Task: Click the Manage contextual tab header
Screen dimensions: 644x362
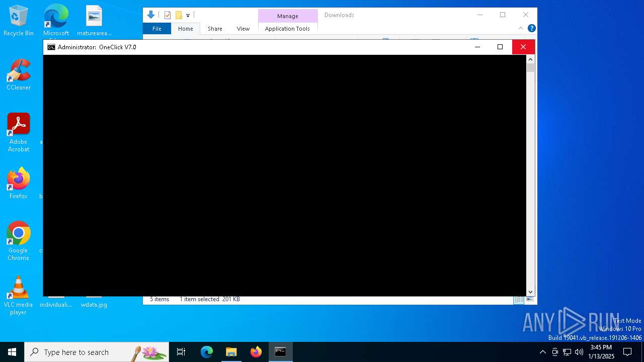Action: (288, 16)
